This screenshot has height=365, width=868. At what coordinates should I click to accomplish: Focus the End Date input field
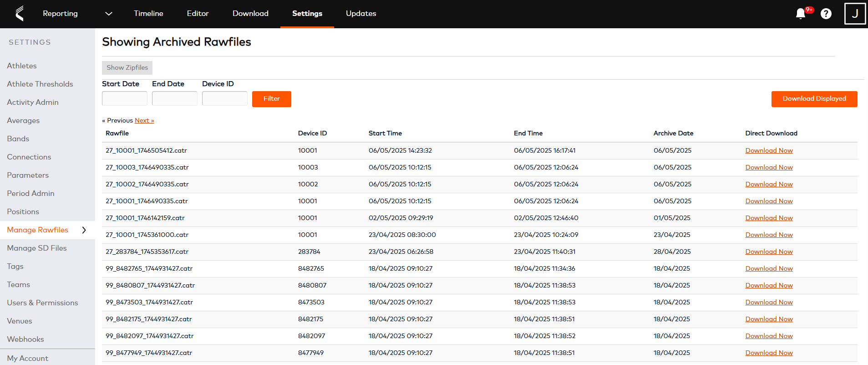point(175,98)
